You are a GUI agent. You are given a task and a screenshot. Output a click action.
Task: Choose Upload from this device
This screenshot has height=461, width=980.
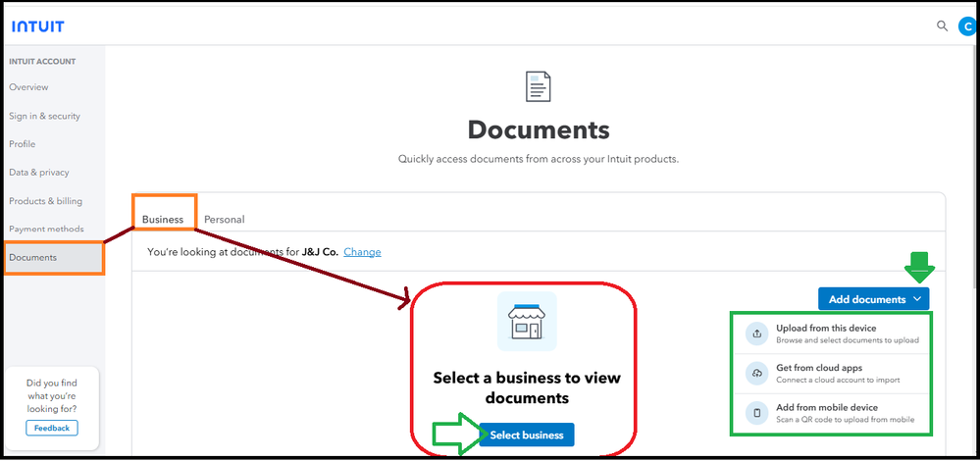[x=831, y=333]
